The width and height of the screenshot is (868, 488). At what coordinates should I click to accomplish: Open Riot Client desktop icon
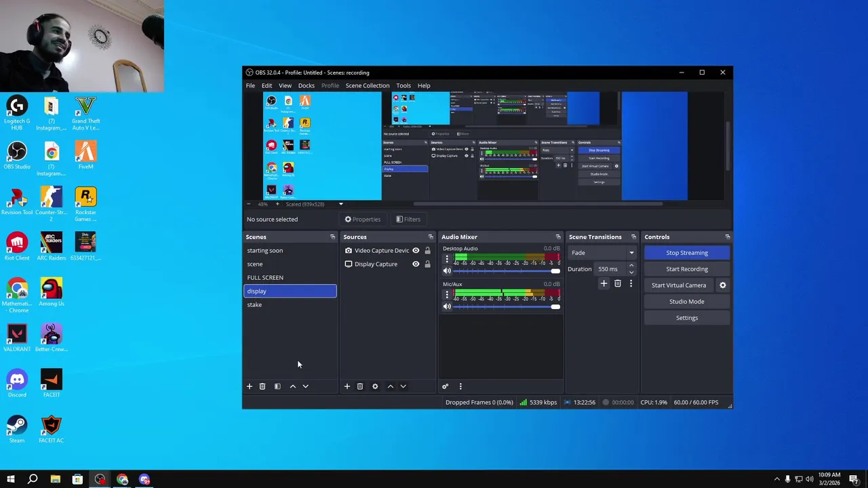17,247
